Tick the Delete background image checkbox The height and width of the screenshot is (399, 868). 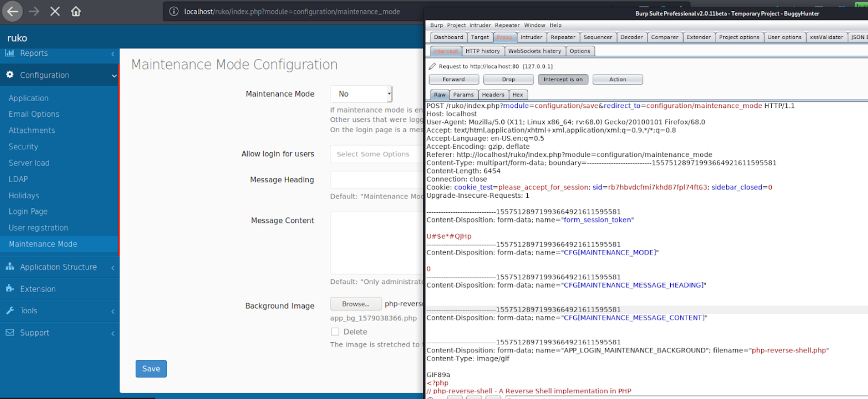pyautogui.click(x=335, y=332)
